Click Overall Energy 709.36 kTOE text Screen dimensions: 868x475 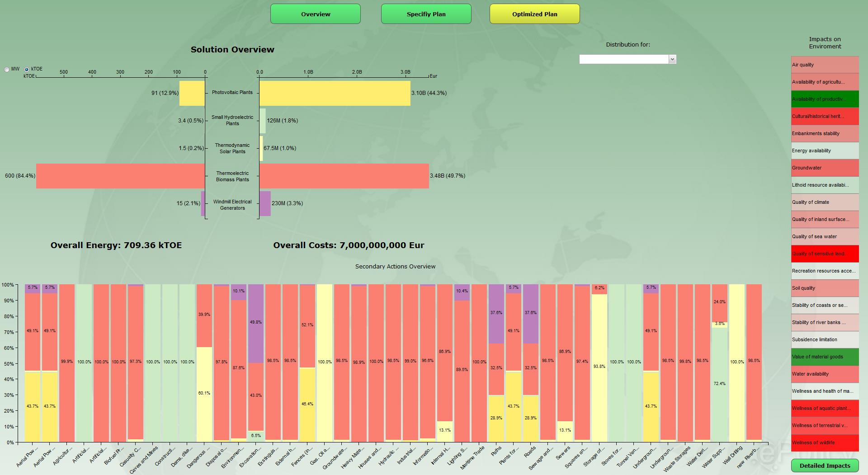click(x=116, y=245)
